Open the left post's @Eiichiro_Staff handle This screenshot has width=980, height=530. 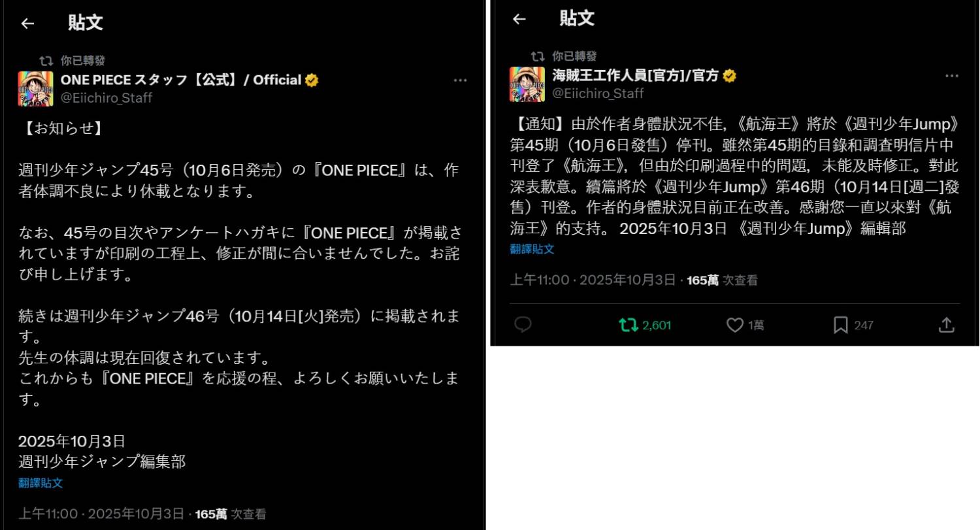point(106,98)
